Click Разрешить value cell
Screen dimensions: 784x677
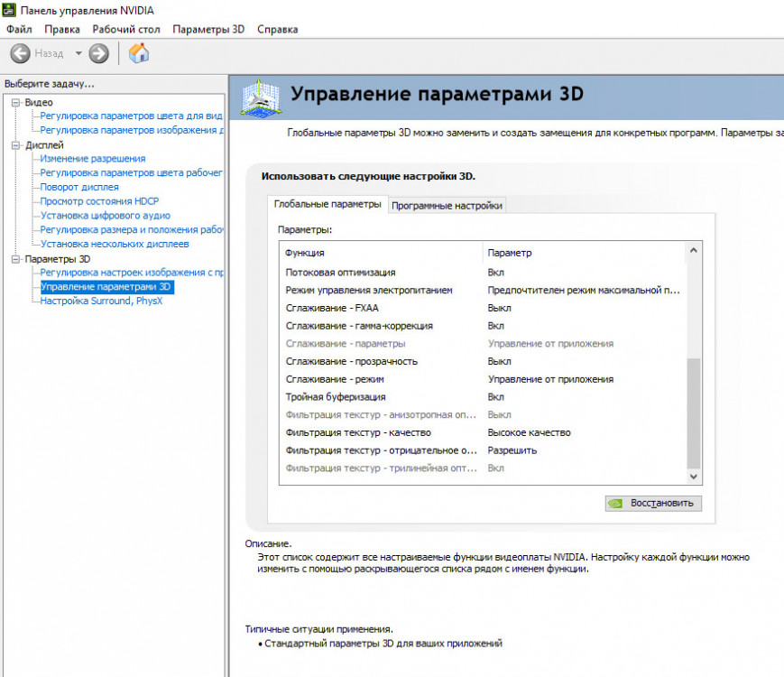pos(512,450)
